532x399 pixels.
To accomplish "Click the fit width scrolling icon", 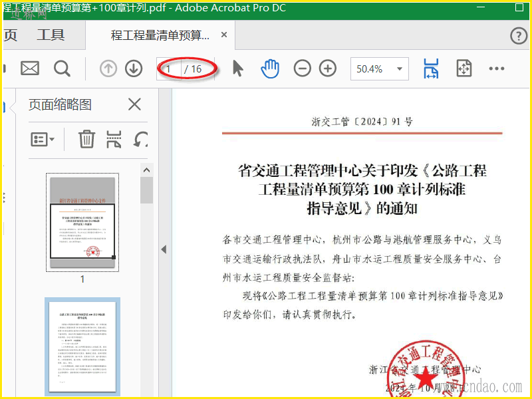I will (431, 68).
